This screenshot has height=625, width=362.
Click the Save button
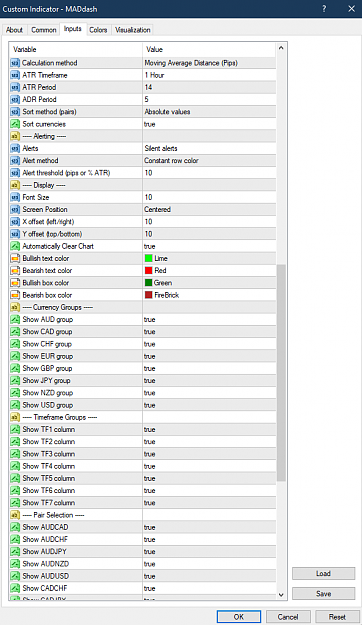click(323, 594)
